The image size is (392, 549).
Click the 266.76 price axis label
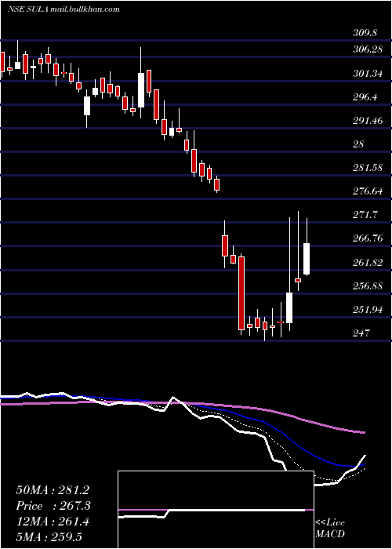[x=367, y=238]
